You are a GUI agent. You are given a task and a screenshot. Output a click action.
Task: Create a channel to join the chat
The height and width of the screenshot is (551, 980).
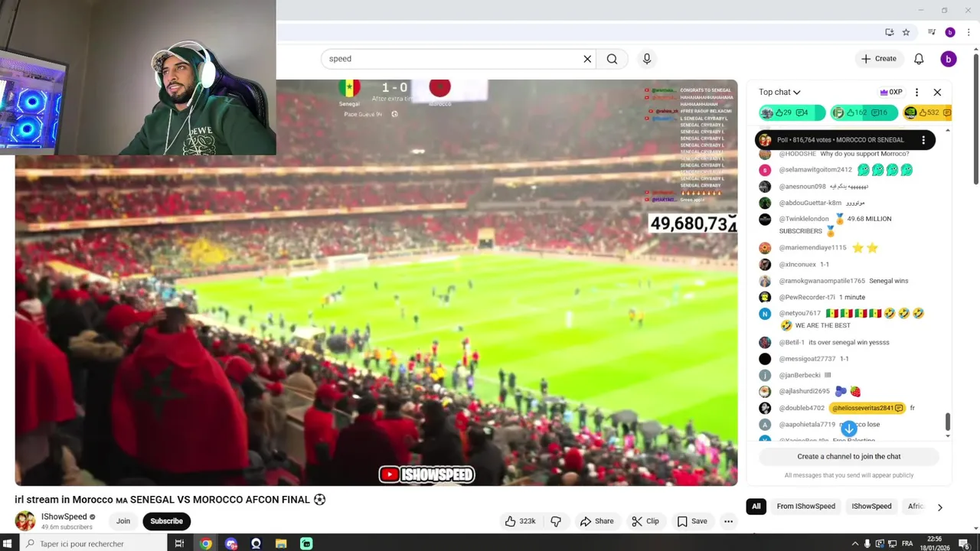(x=849, y=456)
